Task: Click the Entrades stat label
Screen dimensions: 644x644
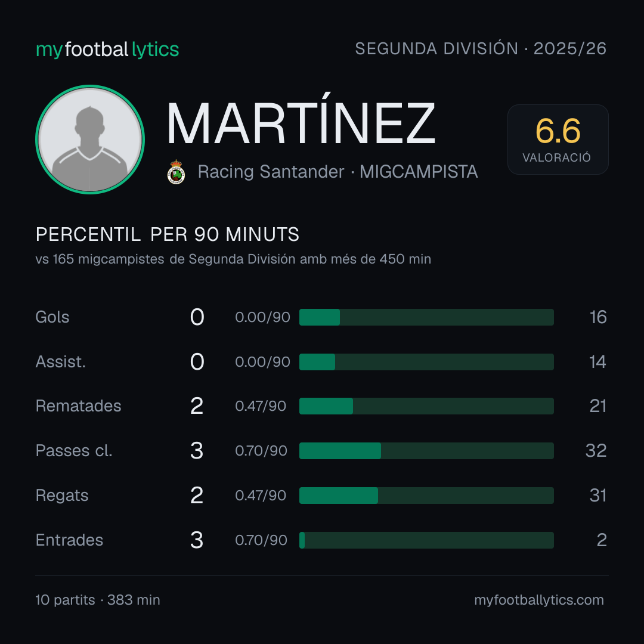Action: pyautogui.click(x=69, y=540)
